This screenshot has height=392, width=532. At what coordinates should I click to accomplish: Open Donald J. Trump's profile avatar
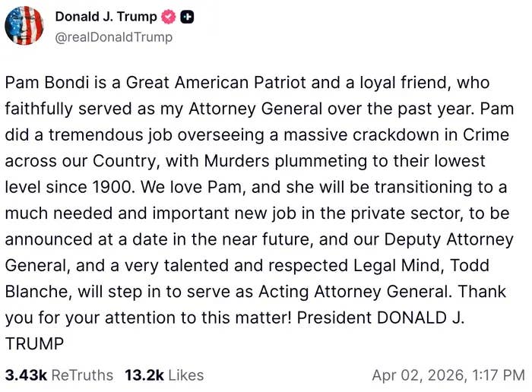point(24,25)
